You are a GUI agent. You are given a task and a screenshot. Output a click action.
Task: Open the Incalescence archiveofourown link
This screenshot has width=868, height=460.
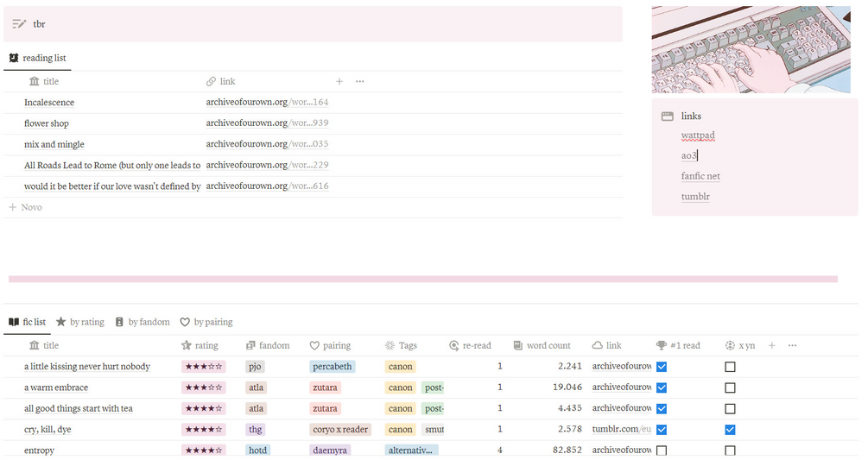pyautogui.click(x=268, y=103)
